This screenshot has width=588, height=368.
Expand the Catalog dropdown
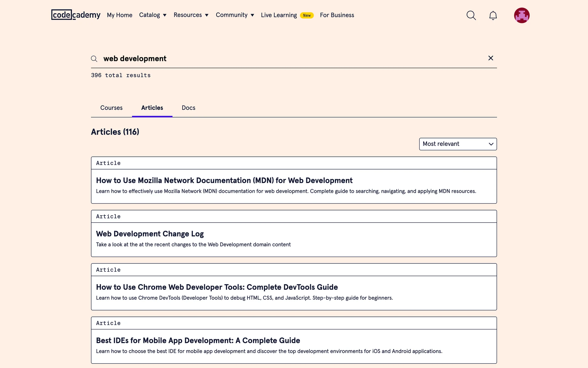coord(153,15)
